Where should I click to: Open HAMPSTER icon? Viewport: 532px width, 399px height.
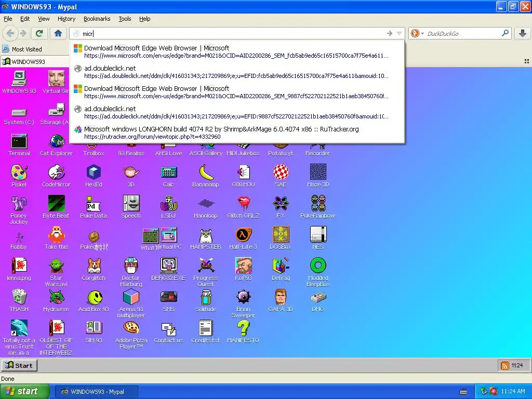[206, 238]
